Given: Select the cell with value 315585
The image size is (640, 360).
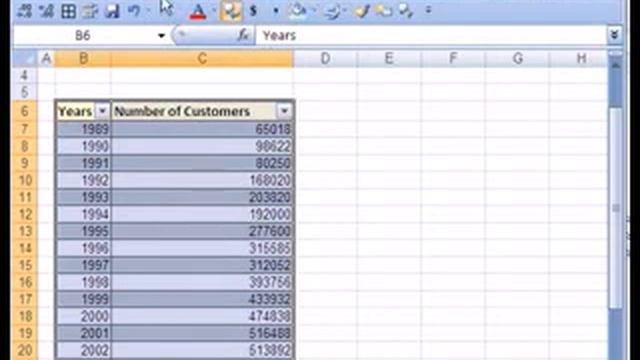Looking at the screenshot, I should 202,248.
